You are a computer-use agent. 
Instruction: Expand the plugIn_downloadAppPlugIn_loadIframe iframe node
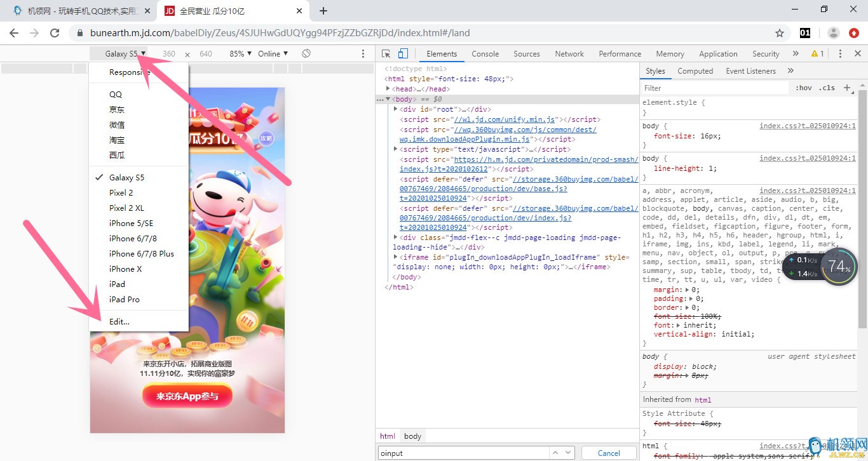tap(396, 257)
